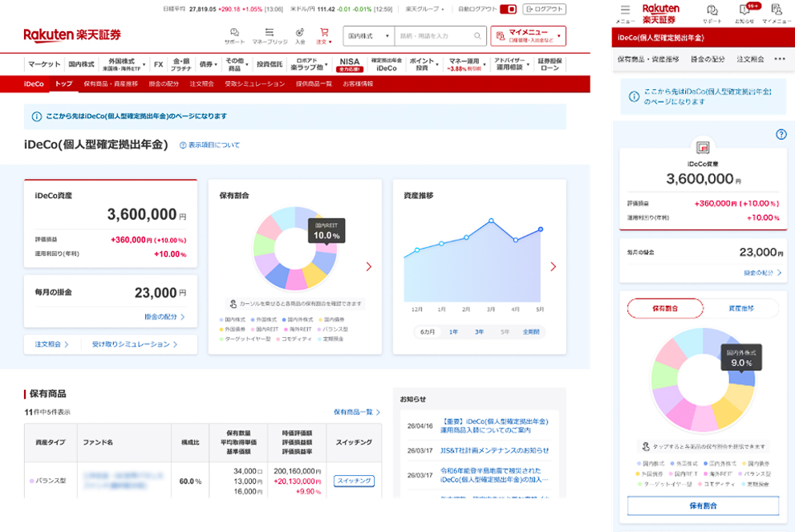Open the マイメニュー icon in the mobile header
Image resolution: width=795 pixels, height=532 pixels.
click(777, 14)
